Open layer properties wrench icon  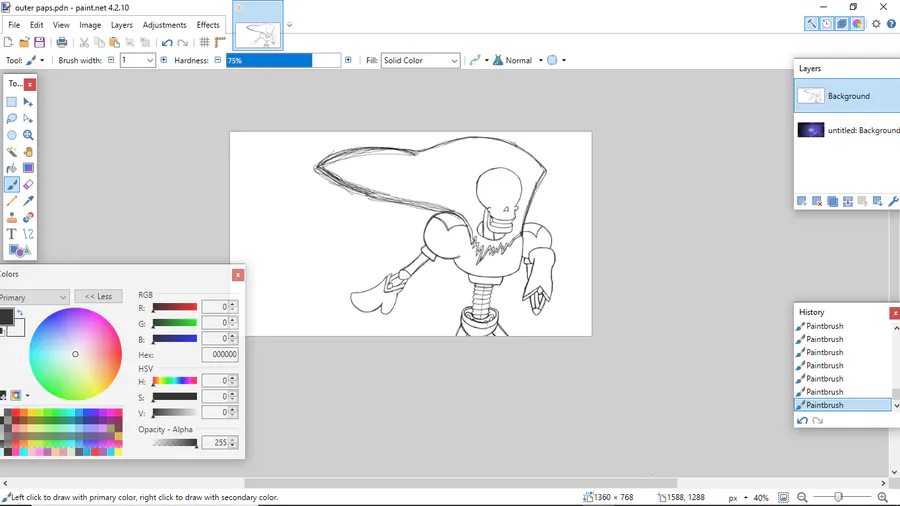click(893, 202)
